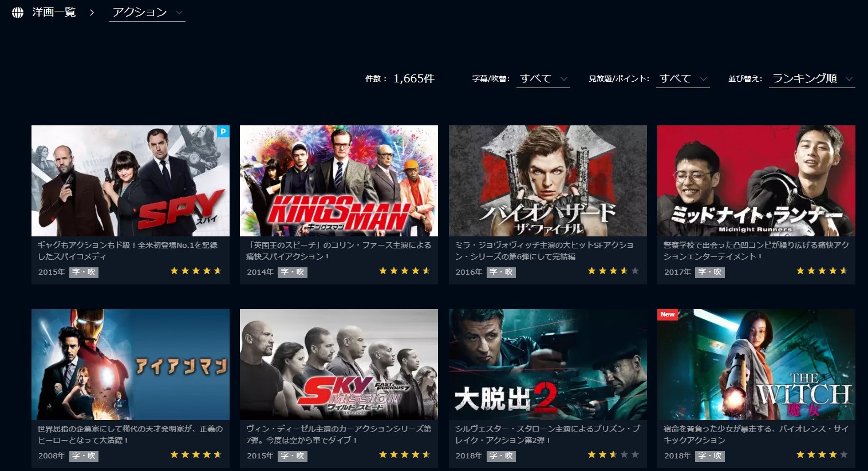Click the New badge on The Witch thumbnail
The width and height of the screenshot is (868, 471).
click(x=668, y=315)
